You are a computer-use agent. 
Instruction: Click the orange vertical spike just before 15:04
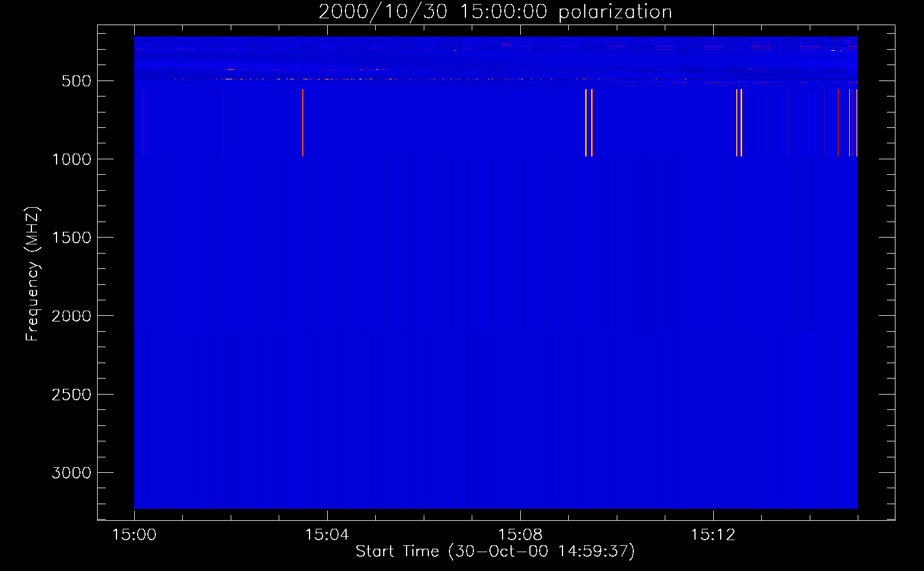pos(303,122)
